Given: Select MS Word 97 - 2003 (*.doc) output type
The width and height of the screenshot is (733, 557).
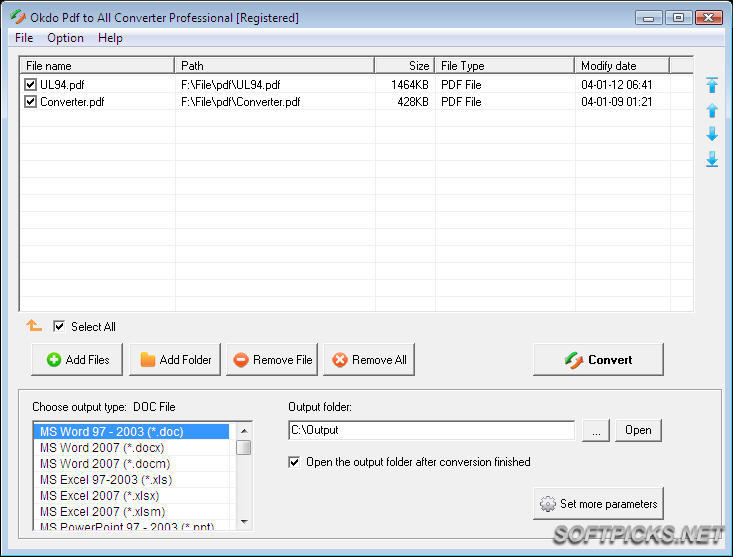Looking at the screenshot, I should [131, 431].
